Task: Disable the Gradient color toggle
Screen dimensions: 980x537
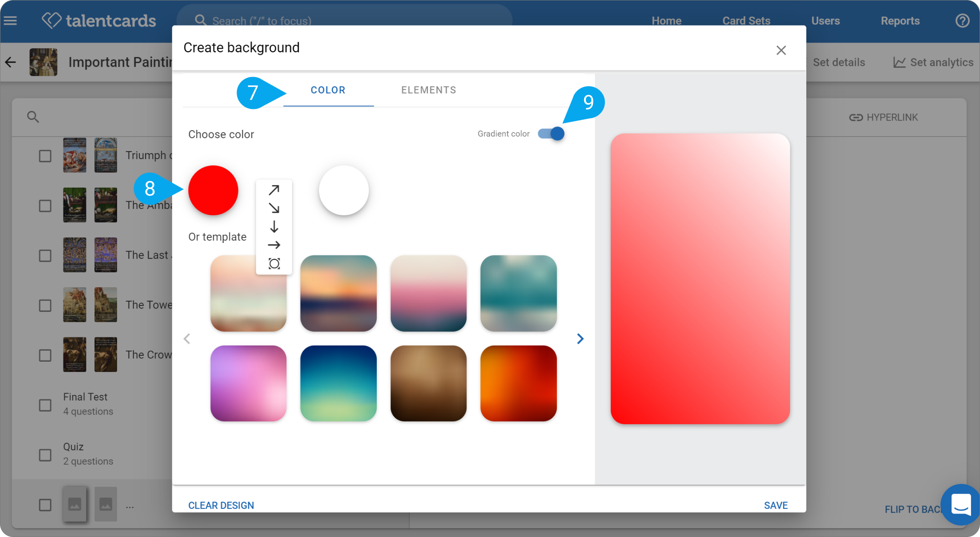Action: point(551,134)
